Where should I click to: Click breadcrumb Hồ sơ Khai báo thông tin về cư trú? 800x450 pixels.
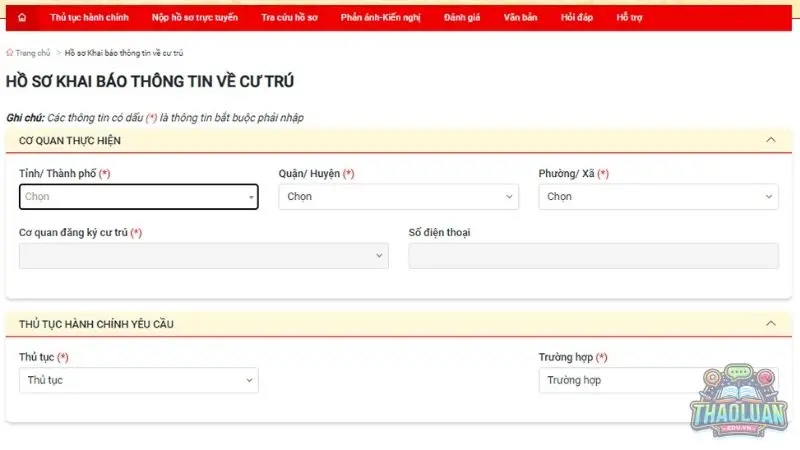[x=123, y=53]
